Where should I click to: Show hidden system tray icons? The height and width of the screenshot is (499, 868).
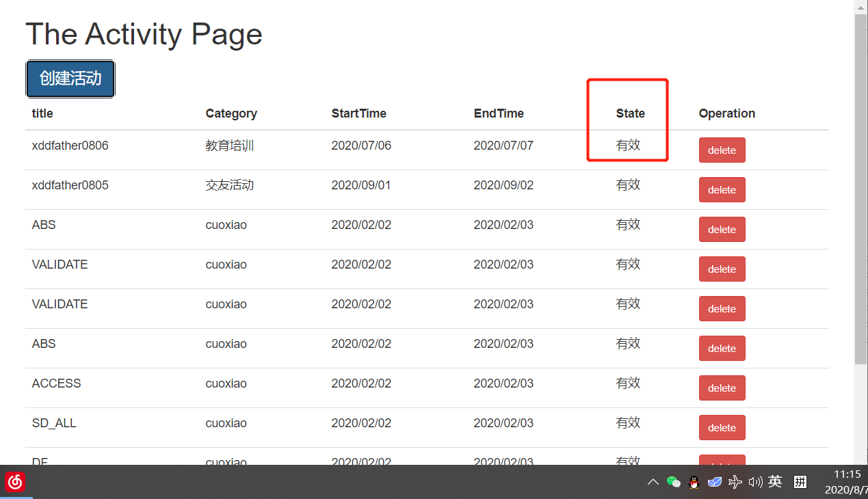coord(653,482)
